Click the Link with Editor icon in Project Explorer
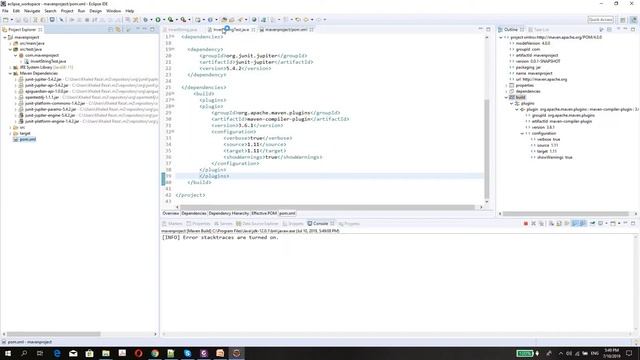Viewport: 640px width, 360px height. coord(118,29)
